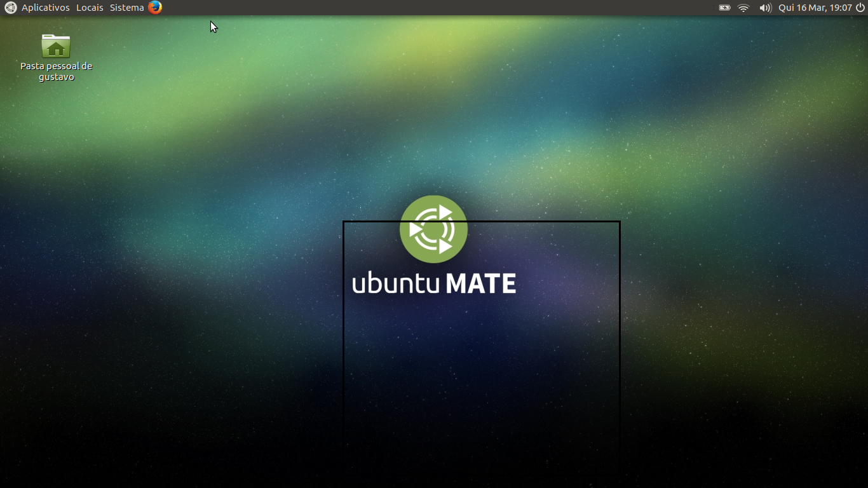Open the battery indicator
Viewport: 868px width, 488px height.
point(724,8)
